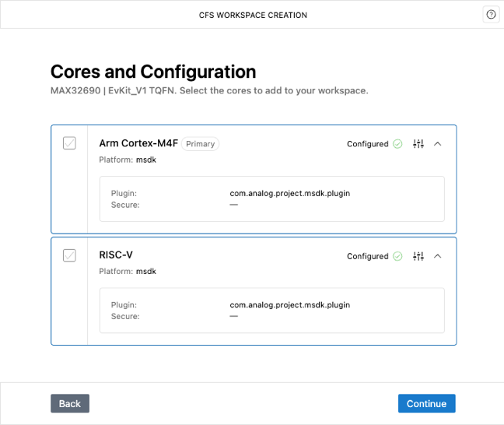This screenshot has height=425, width=504.
Task: Click the Configured label for RISC-V
Action: [x=367, y=256]
